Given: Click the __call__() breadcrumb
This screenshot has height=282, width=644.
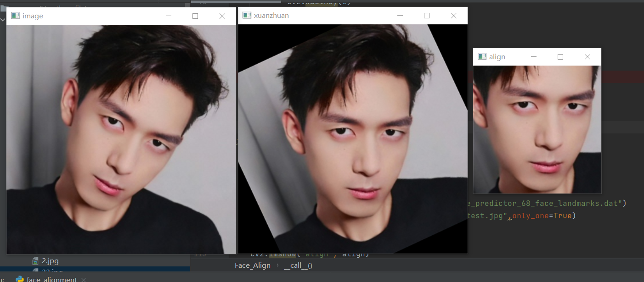Looking at the screenshot, I should tap(298, 265).
